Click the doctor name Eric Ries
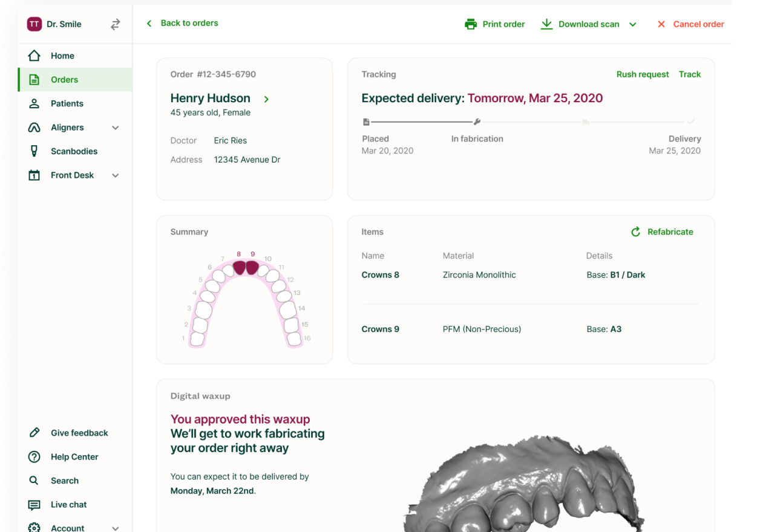 coord(231,141)
